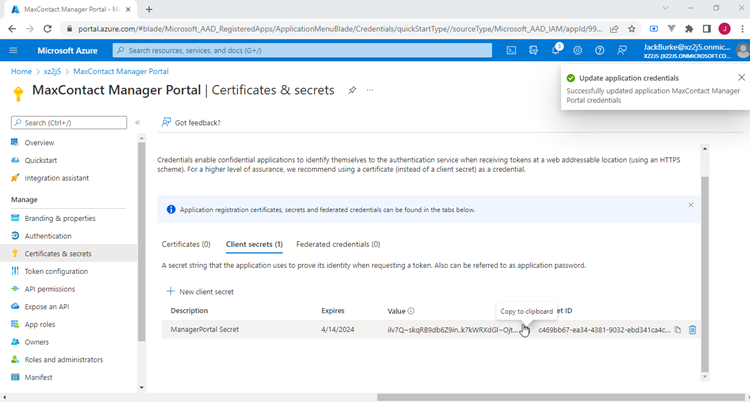This screenshot has width=750, height=402.
Task: Bookmark this page with the star icon
Action: click(631, 29)
